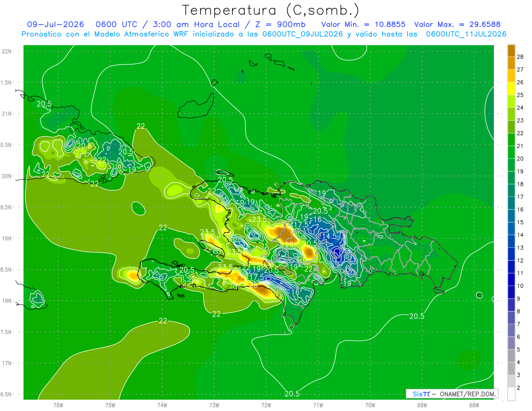Click the '69W' longitude axis label

coord(422,405)
